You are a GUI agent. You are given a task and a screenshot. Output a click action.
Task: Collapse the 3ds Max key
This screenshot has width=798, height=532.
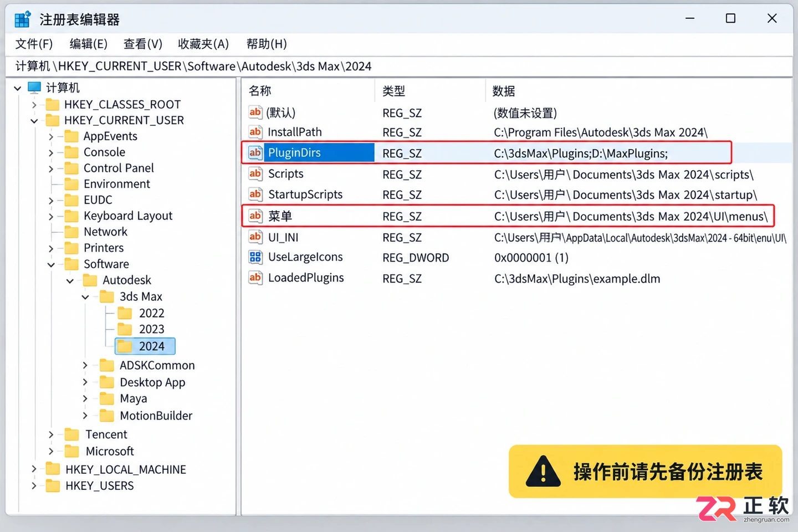point(85,297)
